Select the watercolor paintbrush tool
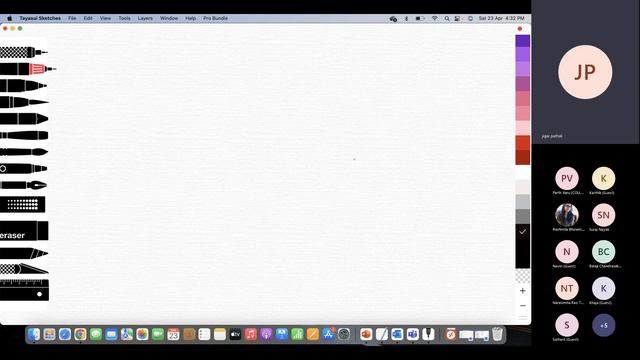This screenshot has height=360, width=640. click(24, 152)
